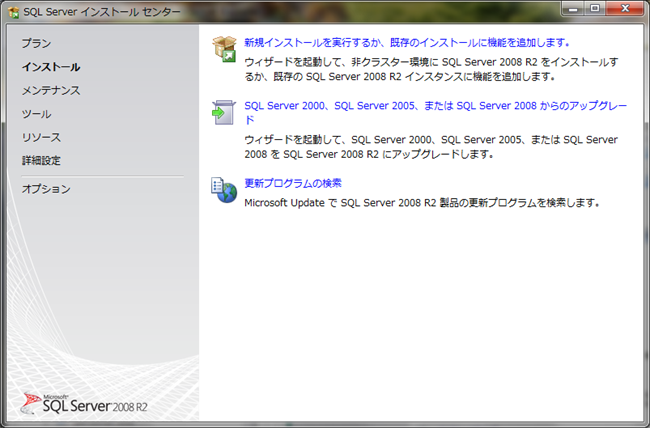Click the upgrade green arrow icon
Image resolution: width=650 pixels, height=428 pixels.
[224, 112]
